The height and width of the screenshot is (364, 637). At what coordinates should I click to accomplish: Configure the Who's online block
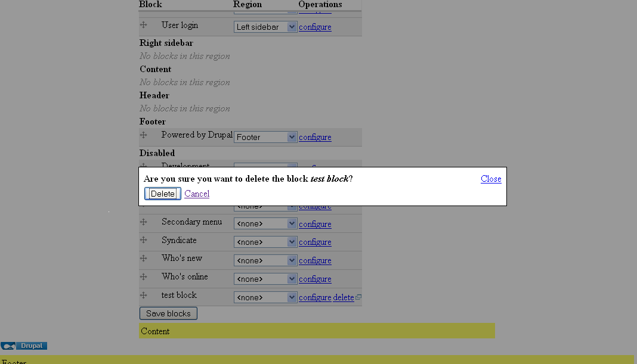pos(315,279)
